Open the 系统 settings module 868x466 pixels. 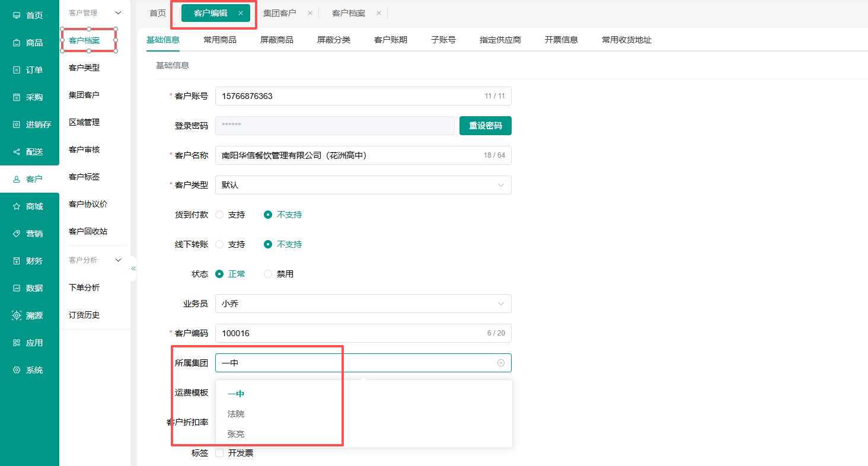click(30, 370)
